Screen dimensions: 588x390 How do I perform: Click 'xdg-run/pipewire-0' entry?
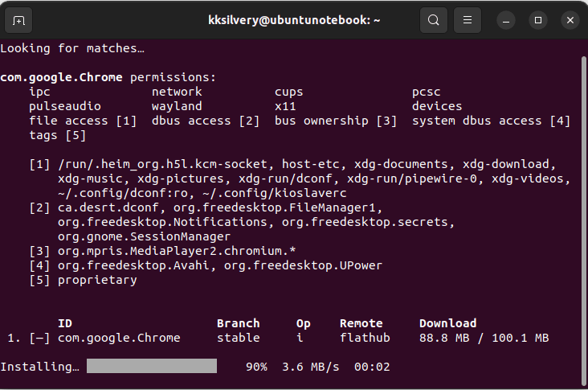tap(412, 179)
